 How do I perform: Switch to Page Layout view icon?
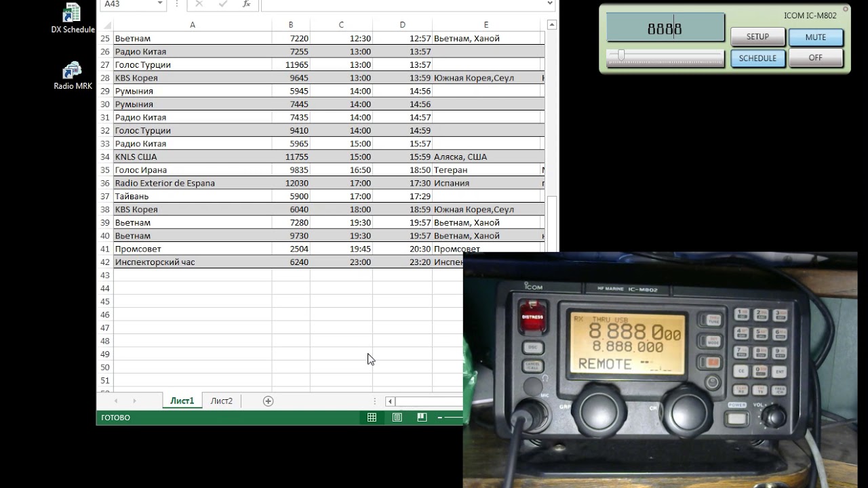tap(397, 418)
